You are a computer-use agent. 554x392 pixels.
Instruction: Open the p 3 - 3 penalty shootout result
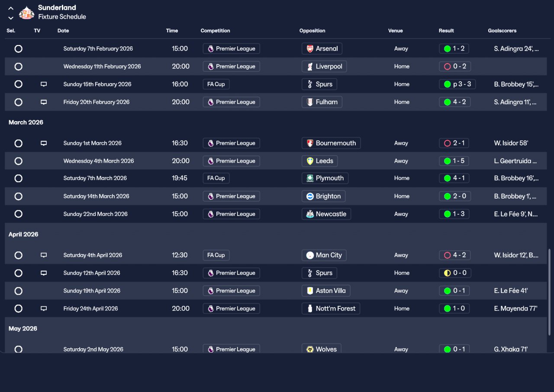click(457, 84)
